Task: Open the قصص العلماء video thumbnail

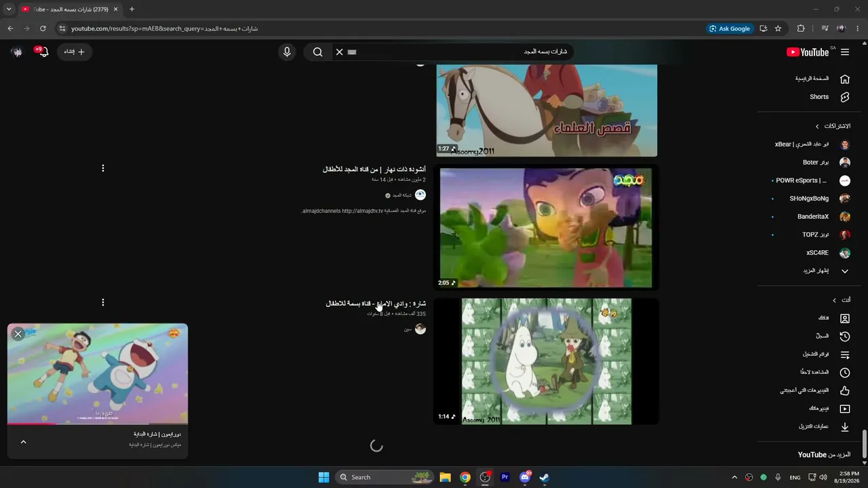Action: pyautogui.click(x=547, y=110)
